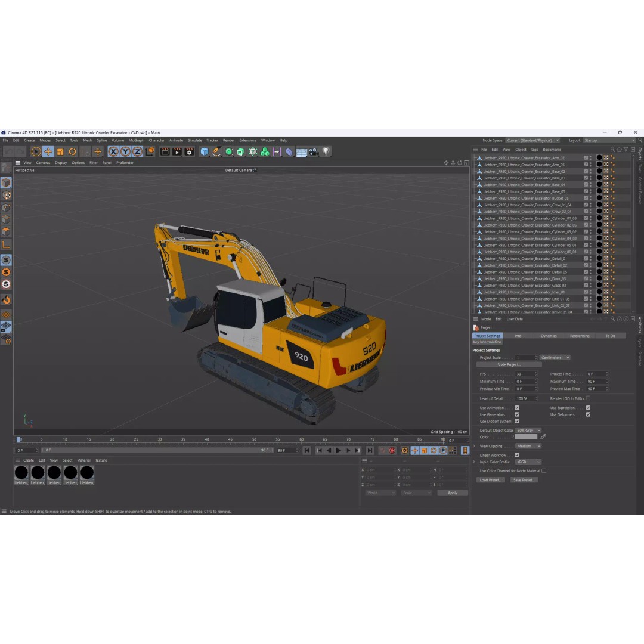The width and height of the screenshot is (644, 644).
Task: Toggle Linear Workflow checkbox
Action: [x=517, y=455]
